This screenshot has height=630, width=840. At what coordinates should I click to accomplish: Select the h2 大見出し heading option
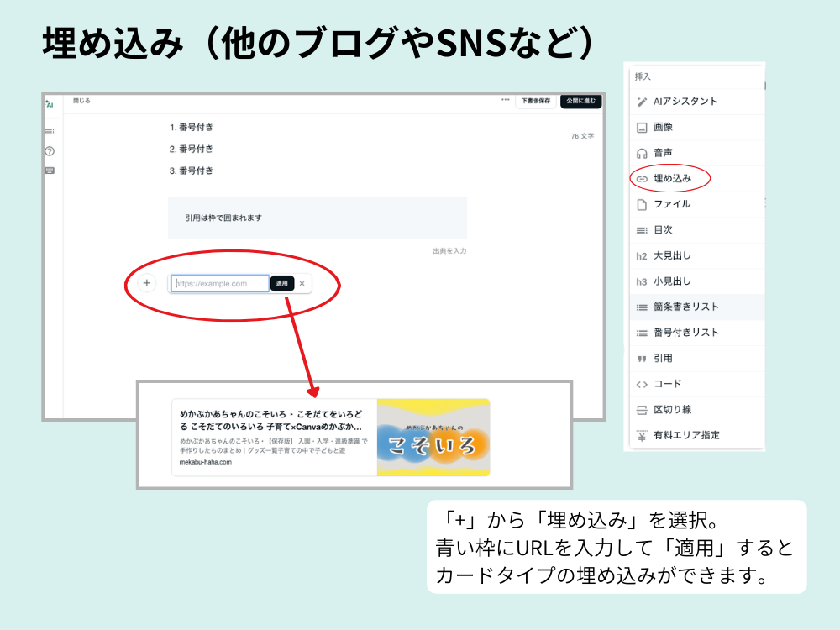pyautogui.click(x=641, y=255)
